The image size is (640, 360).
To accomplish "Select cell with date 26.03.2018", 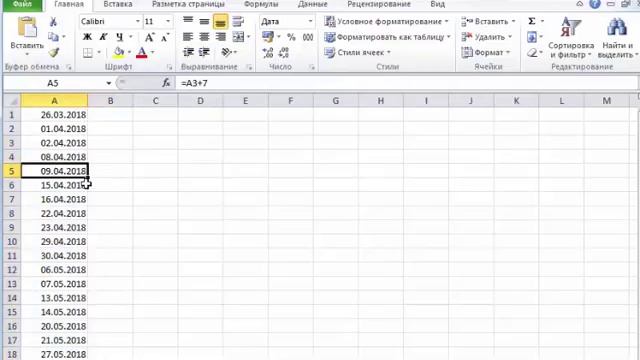I will (54, 115).
